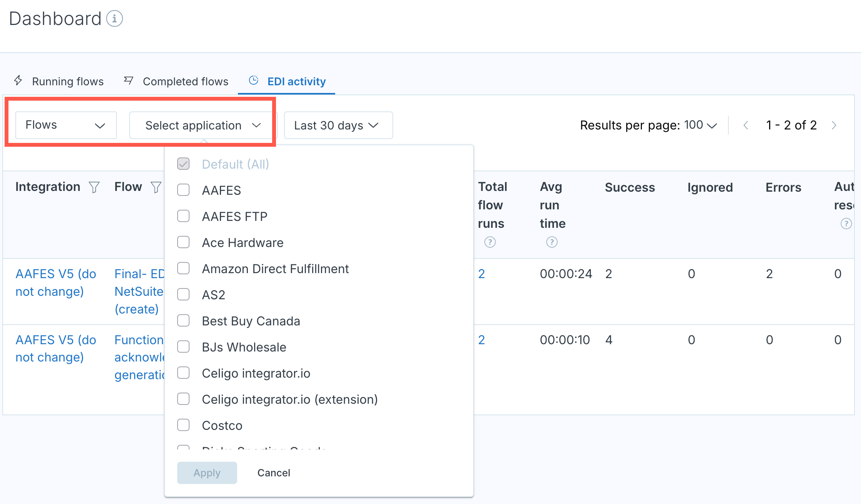Open the Flows dropdown
861x504 pixels.
[x=66, y=125]
